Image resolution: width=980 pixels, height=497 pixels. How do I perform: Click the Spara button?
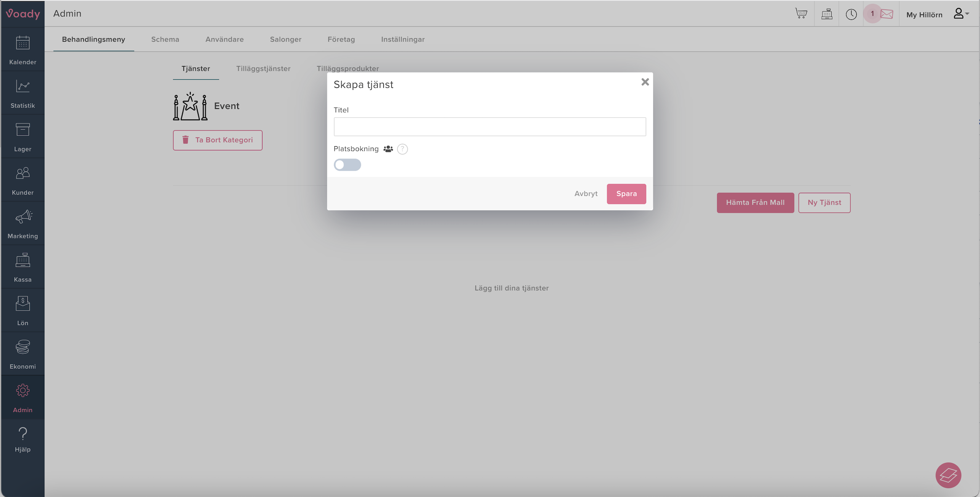(626, 194)
